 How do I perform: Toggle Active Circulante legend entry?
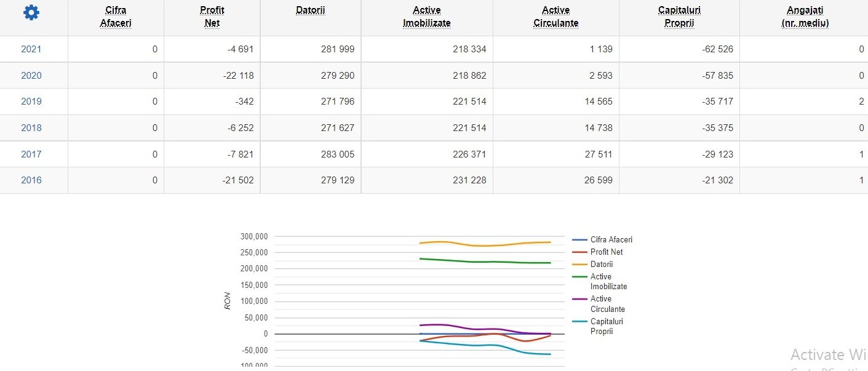(607, 304)
